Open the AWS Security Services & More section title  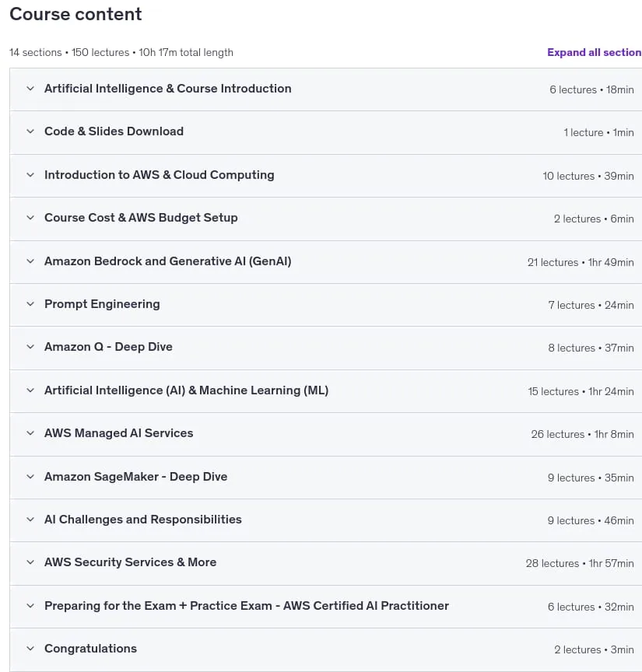click(x=131, y=562)
